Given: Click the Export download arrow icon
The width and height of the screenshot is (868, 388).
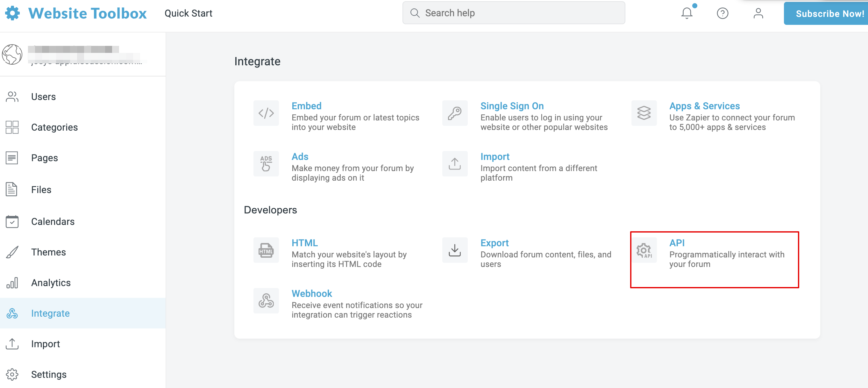Looking at the screenshot, I should (x=455, y=250).
